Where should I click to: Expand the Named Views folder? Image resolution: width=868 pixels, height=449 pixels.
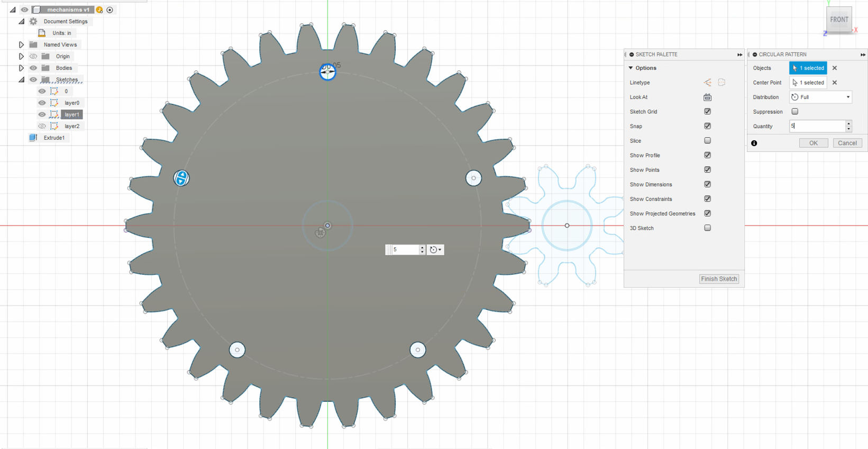pyautogui.click(x=21, y=45)
